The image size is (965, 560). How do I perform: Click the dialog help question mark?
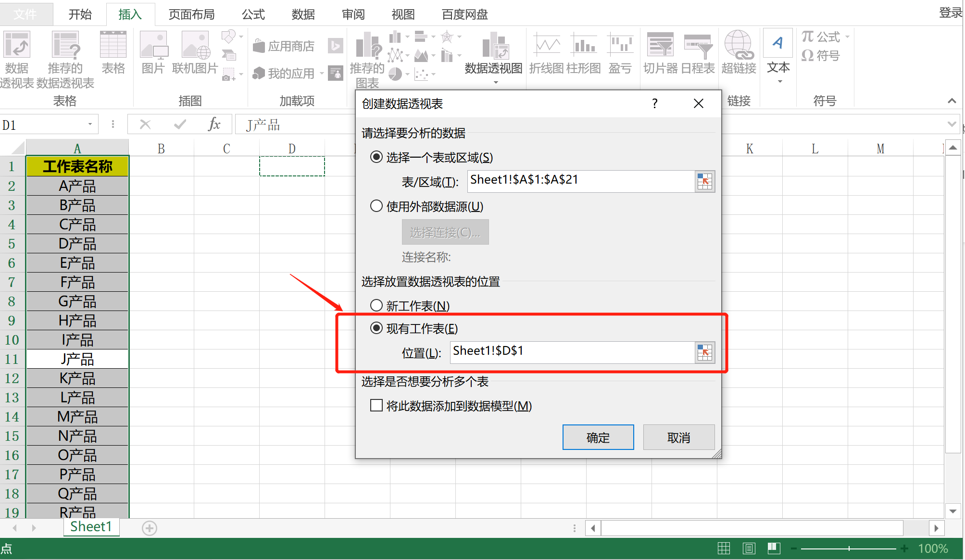(654, 103)
